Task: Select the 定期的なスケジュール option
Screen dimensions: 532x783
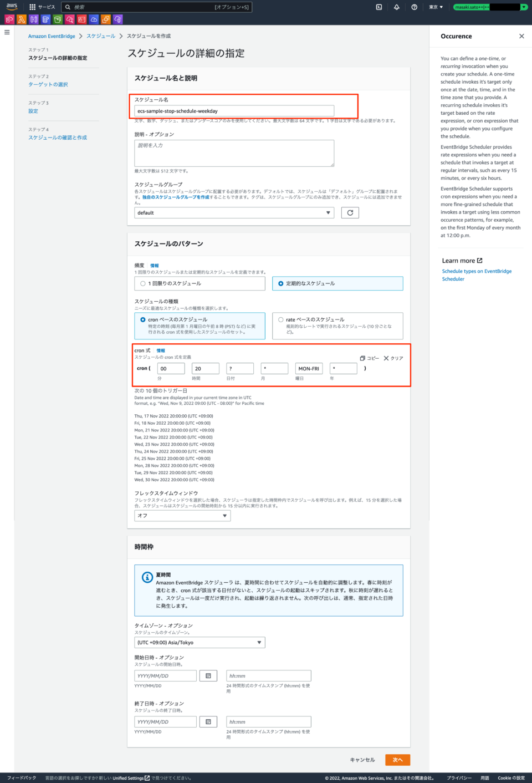Action: click(282, 283)
